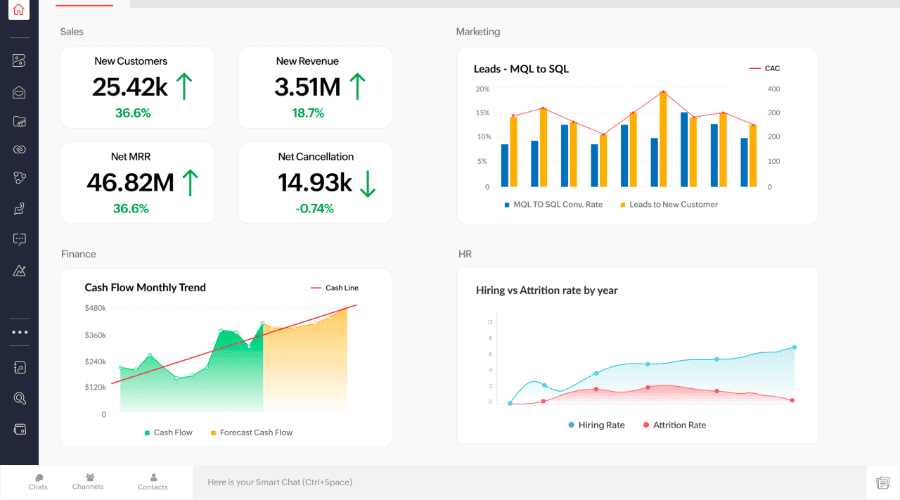Screen dimensions: 900x500
Task: Click the $120k axis label
Action: [95, 387]
